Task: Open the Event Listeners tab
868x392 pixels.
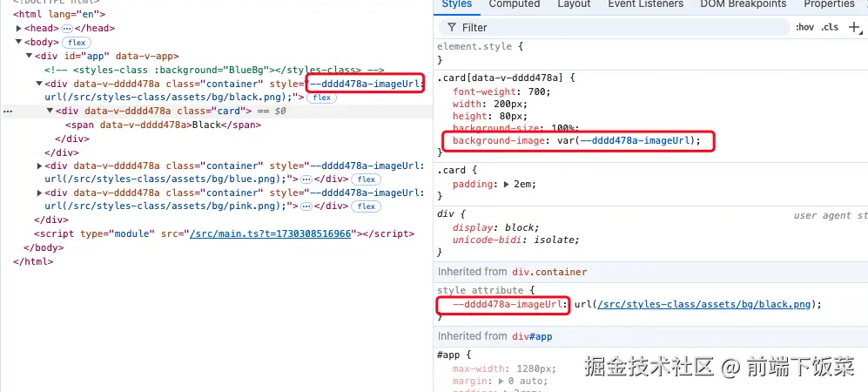Action: [643, 4]
